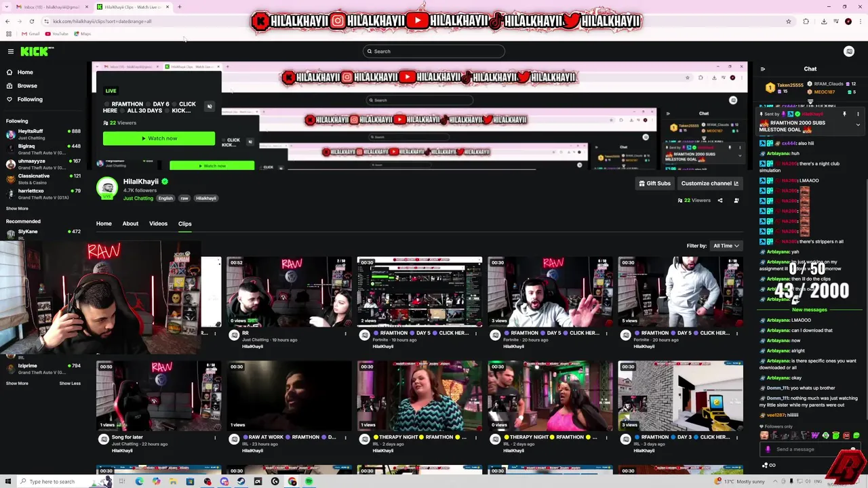Click the Send a message chat input
868x488 pixels.
(810, 449)
